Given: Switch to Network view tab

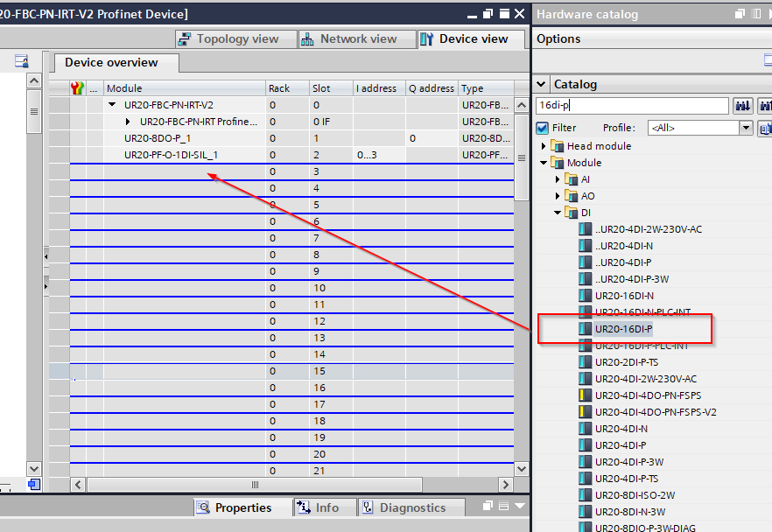Looking at the screenshot, I should pos(357,38).
